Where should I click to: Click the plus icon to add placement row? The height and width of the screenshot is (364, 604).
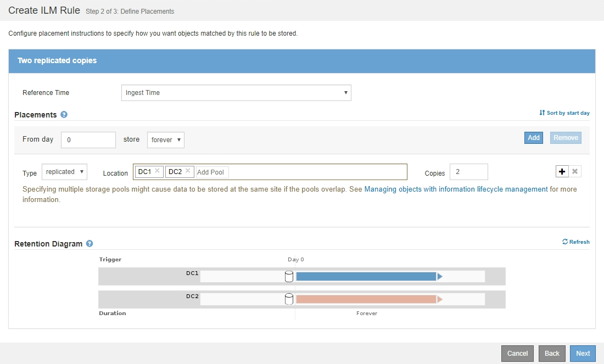tap(562, 172)
